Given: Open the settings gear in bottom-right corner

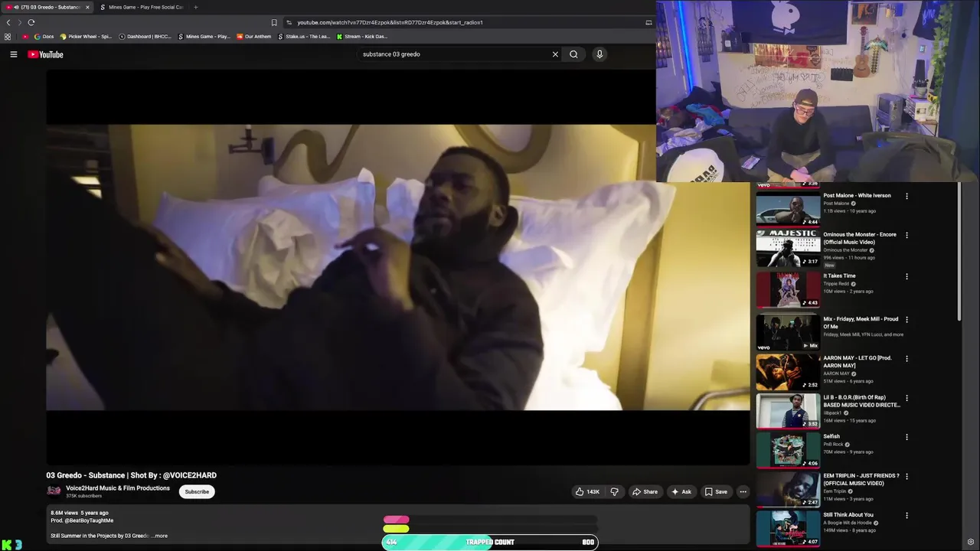Looking at the screenshot, I should [971, 543].
